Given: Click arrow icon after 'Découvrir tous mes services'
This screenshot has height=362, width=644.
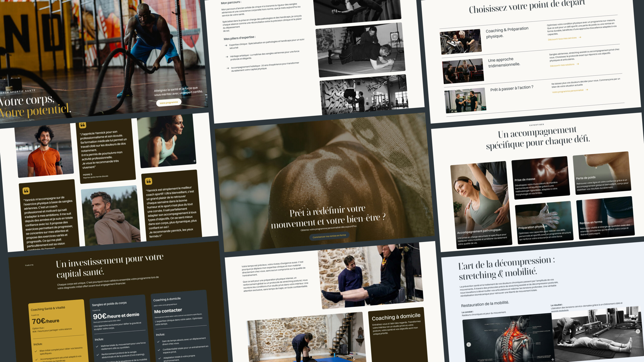Looking at the screenshot, I should 580,37.
